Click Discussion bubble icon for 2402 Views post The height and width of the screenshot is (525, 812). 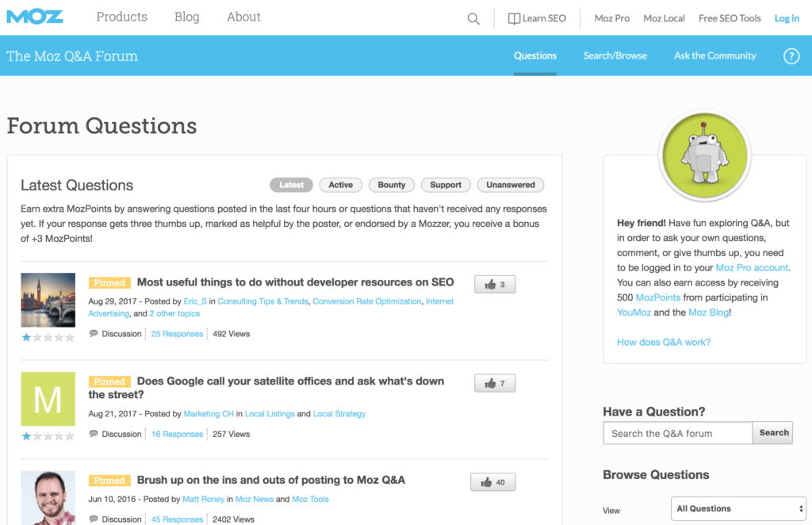point(94,519)
